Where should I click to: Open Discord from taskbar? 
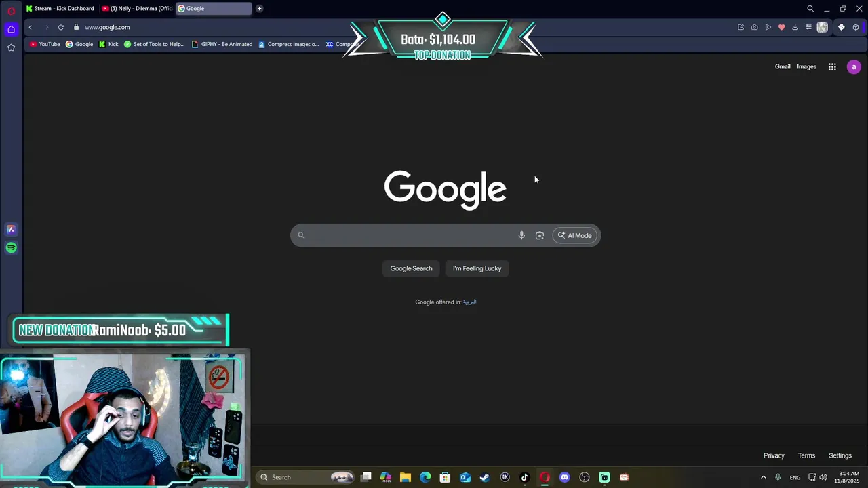click(x=564, y=477)
